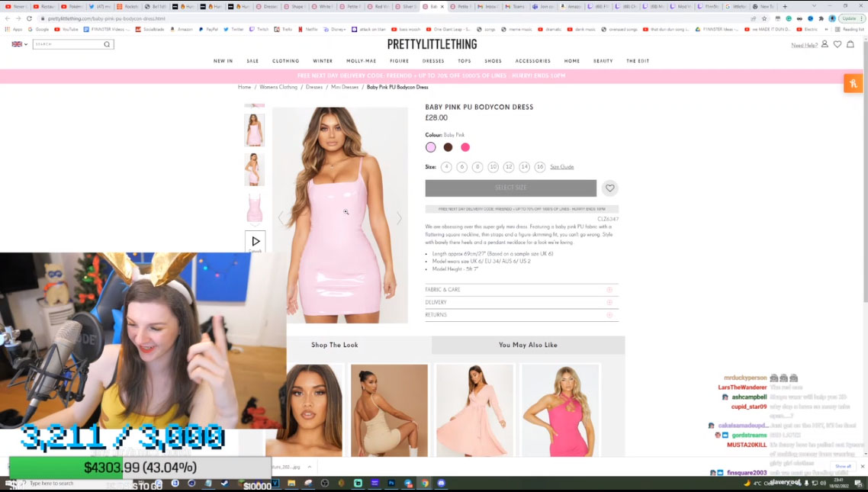
Task: Click the Need Help? link
Action: 805,45
